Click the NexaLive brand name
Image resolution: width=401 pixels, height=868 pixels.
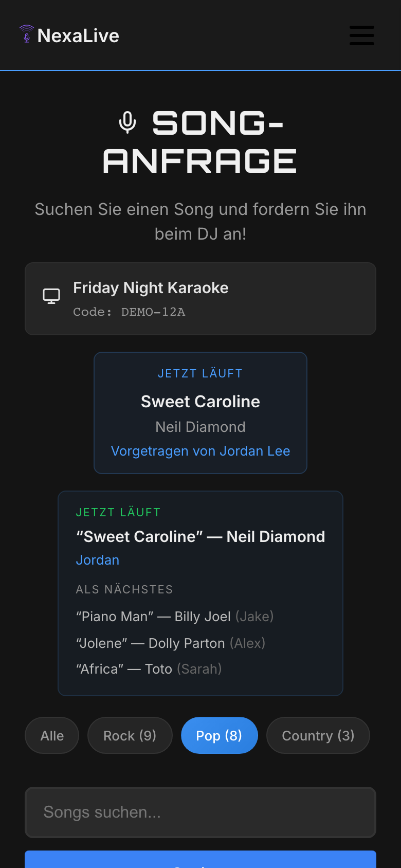(78, 35)
